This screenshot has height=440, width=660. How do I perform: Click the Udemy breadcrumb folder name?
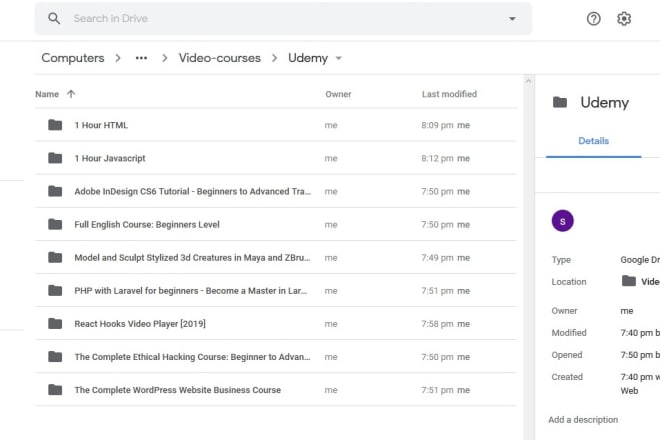308,58
